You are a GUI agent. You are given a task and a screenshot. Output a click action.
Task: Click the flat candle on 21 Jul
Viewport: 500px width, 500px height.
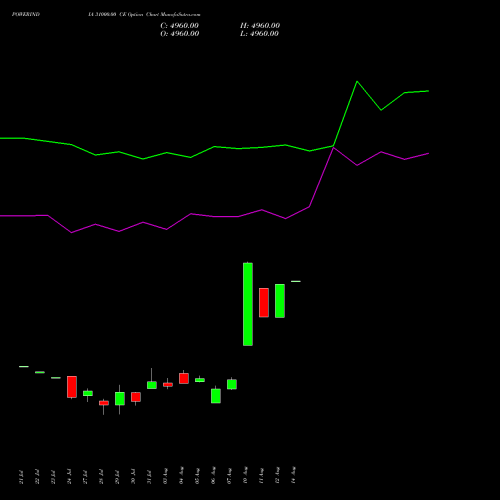pyautogui.click(x=24, y=366)
